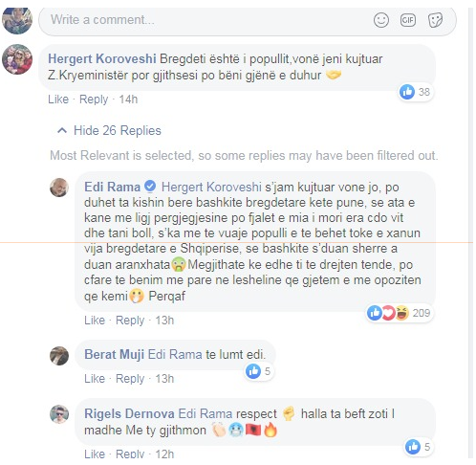Click Hergert Koroveshi's profile picture
This screenshot has width=476, height=465.
point(17,59)
